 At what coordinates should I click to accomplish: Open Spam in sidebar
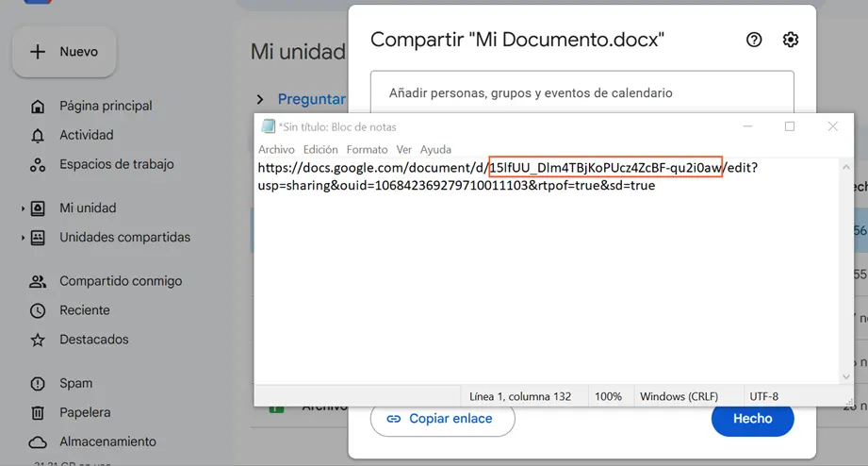75,383
